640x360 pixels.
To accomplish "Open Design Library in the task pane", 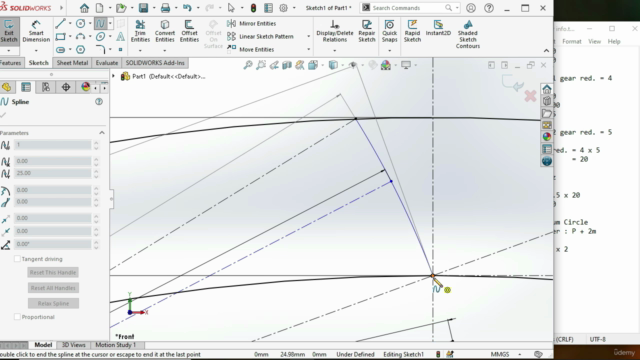I will 547,113.
